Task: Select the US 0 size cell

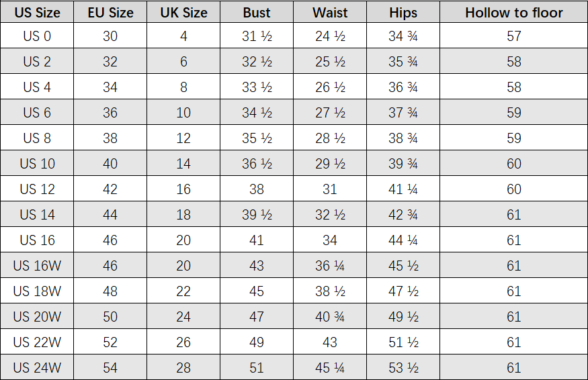Action: (37, 36)
